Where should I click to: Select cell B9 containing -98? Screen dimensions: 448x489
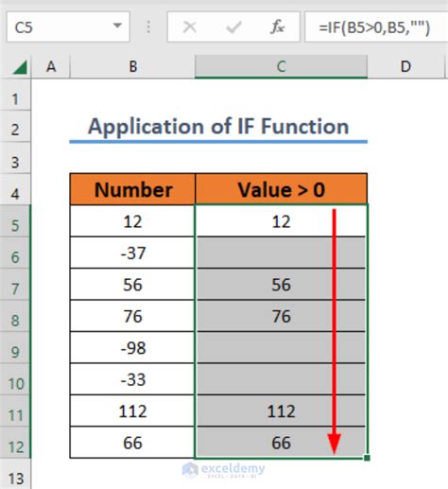click(132, 348)
